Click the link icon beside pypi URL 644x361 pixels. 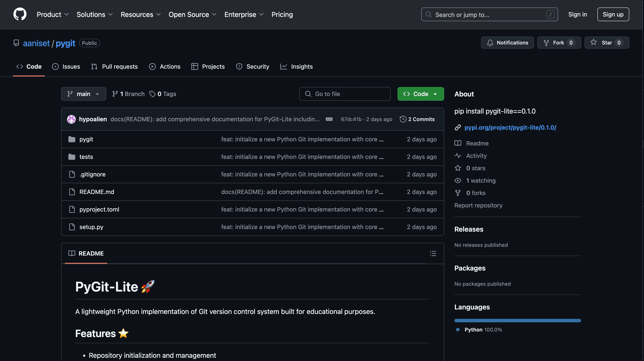click(x=457, y=128)
